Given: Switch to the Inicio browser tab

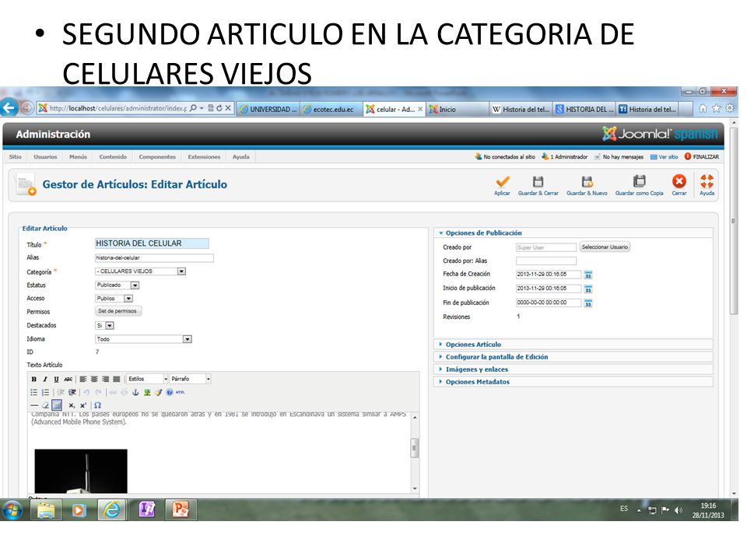Looking at the screenshot, I should coord(458,109).
